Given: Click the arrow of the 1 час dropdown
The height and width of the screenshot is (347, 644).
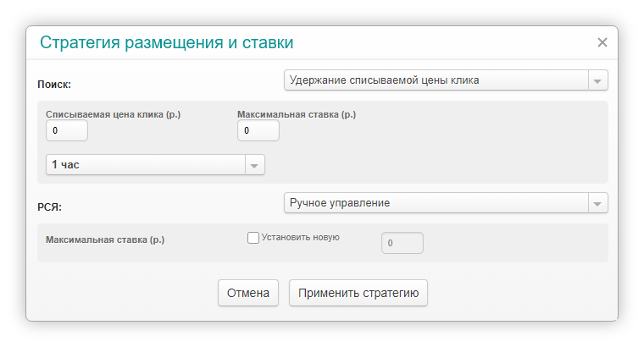Looking at the screenshot, I should pyautogui.click(x=255, y=165).
